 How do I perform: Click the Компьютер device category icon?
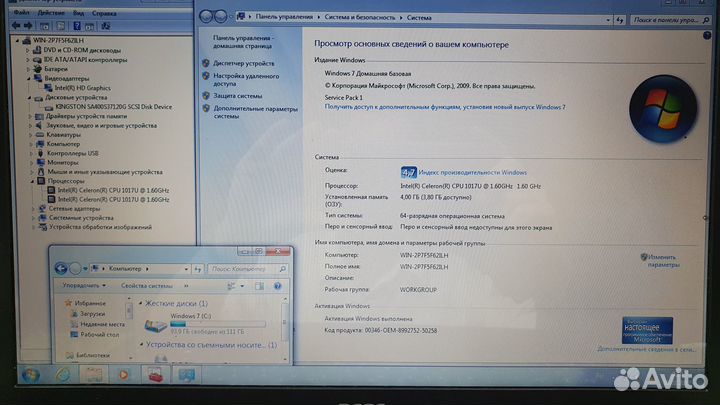pyautogui.click(x=40, y=144)
